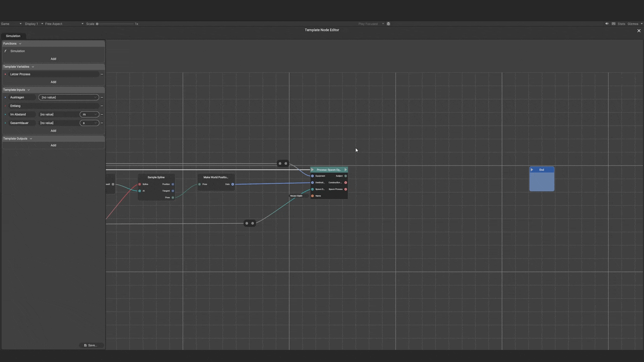Click the Save button

point(91,345)
